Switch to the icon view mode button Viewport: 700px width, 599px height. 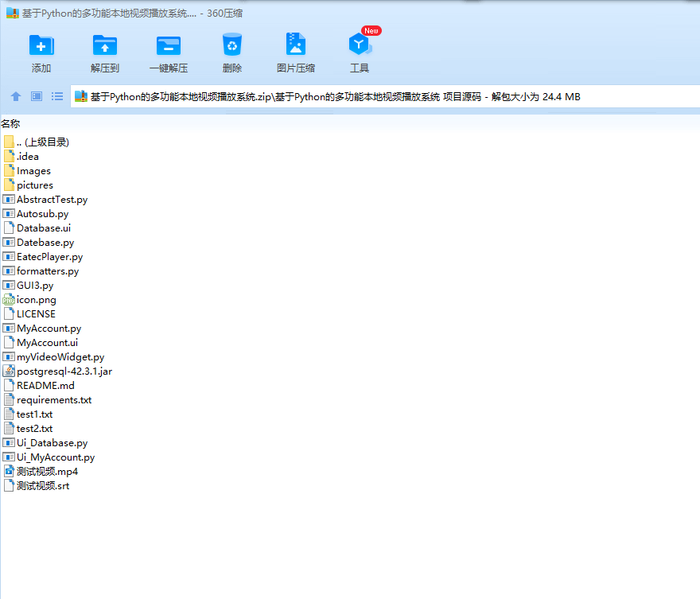coord(37,96)
